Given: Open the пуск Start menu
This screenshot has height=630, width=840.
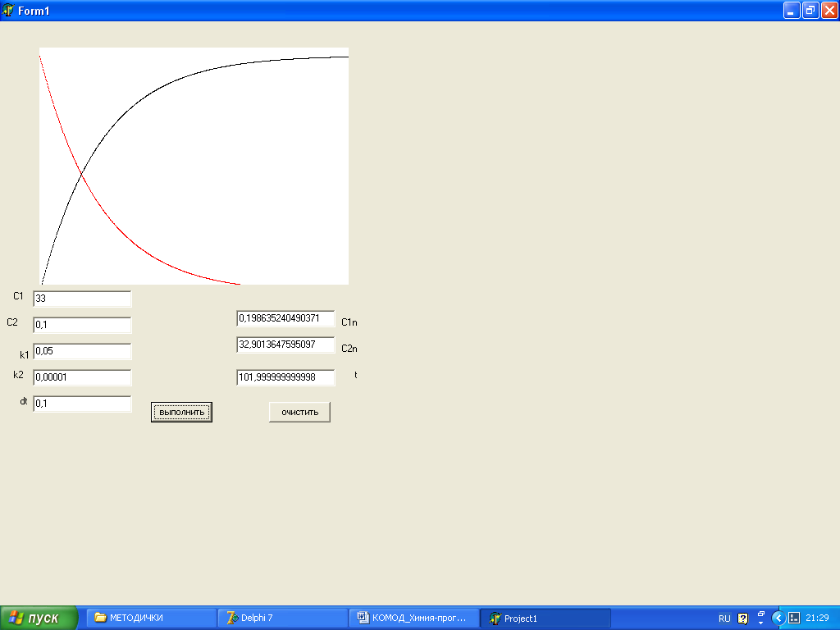Looking at the screenshot, I should coord(39,618).
